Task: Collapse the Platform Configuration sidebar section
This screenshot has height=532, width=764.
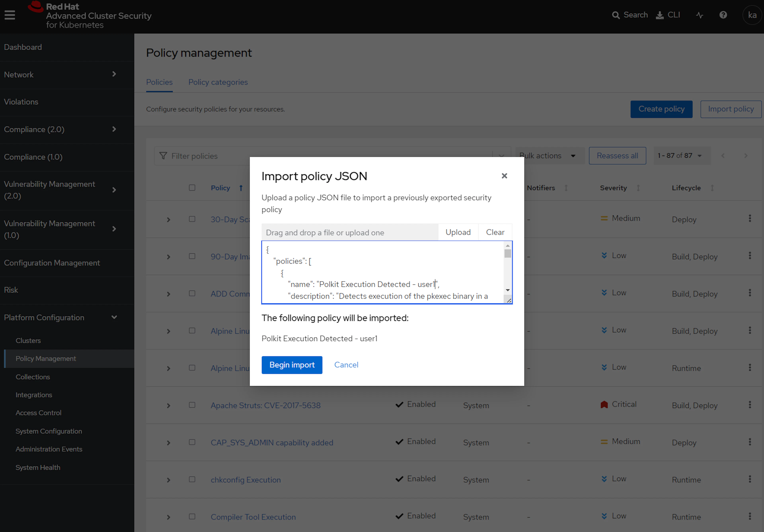Action: (114, 317)
